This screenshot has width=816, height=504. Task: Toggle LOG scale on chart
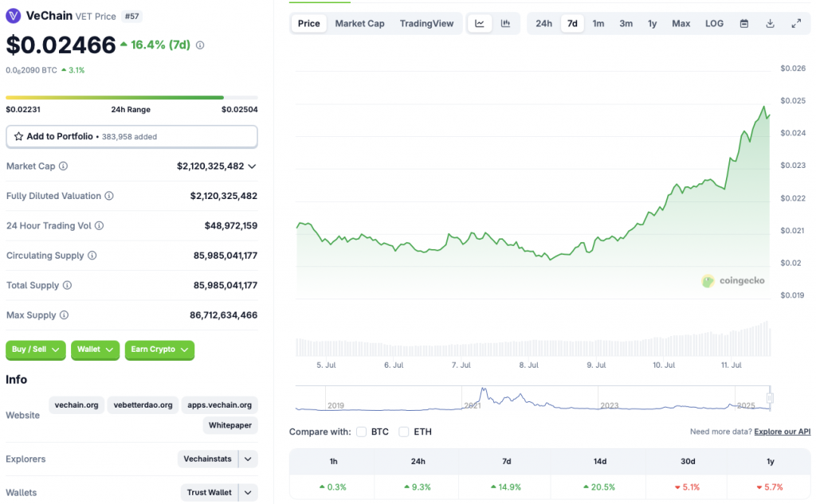(714, 23)
